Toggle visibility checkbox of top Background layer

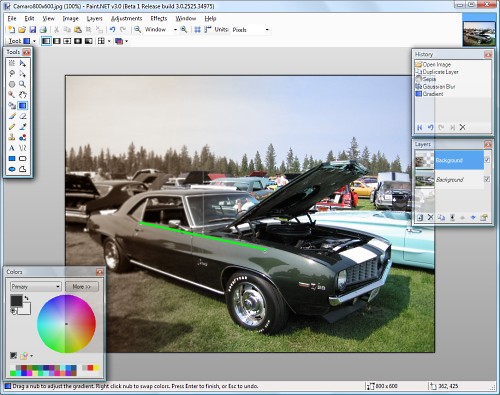pos(487,160)
